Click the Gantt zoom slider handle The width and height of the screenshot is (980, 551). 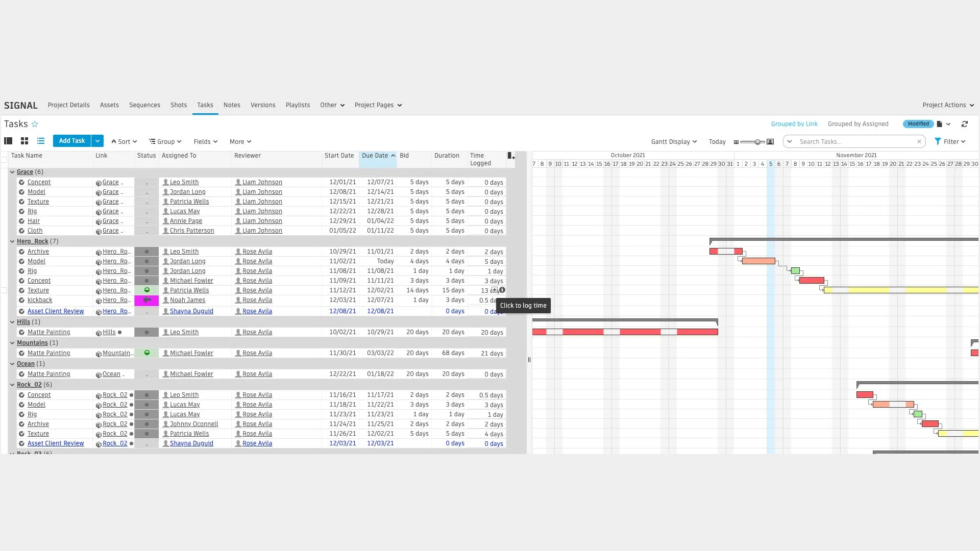tap(757, 142)
